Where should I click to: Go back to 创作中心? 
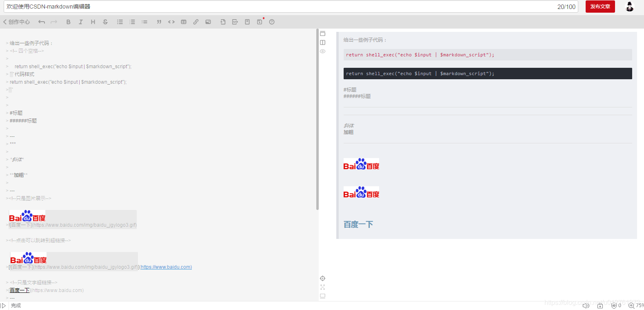pyautogui.click(x=17, y=22)
